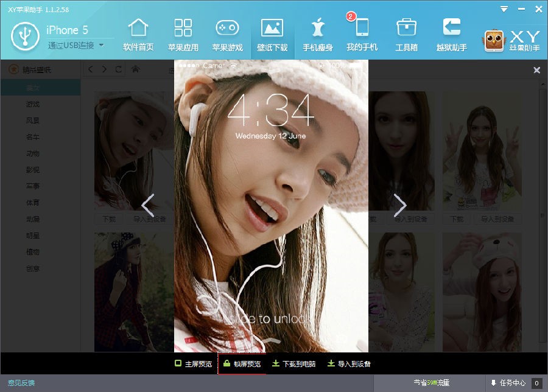Click browser back arrow in toolbar
The width and height of the screenshot is (548, 392).
click(91, 69)
